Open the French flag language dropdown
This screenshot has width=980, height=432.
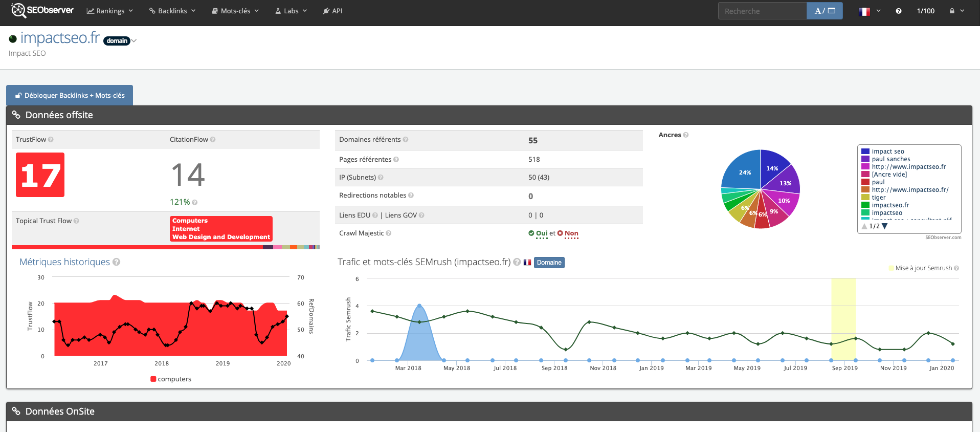(870, 11)
